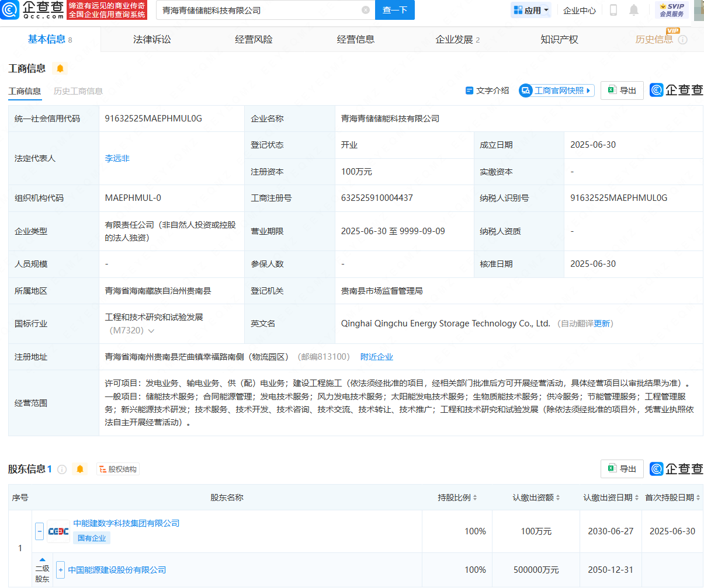Image resolution: width=704 pixels, height=588 pixels.
Task: Click organization code MAEPHMUL-0
Action: click(x=133, y=198)
